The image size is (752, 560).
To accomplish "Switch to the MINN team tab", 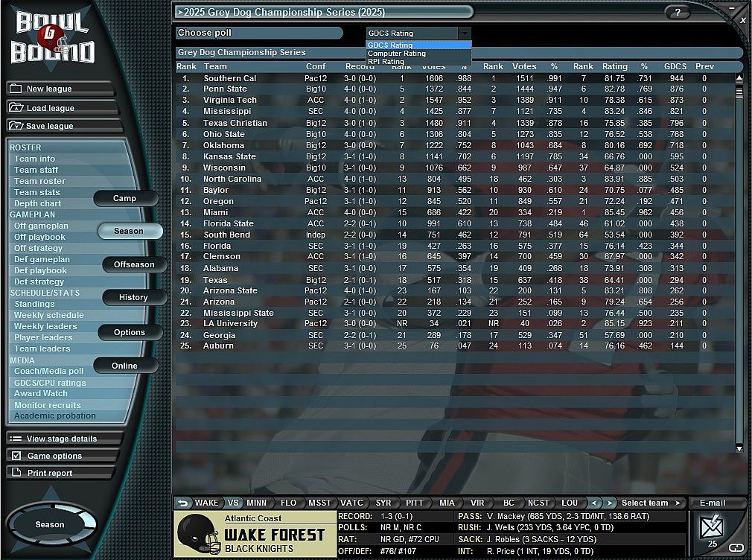I will click(x=257, y=503).
